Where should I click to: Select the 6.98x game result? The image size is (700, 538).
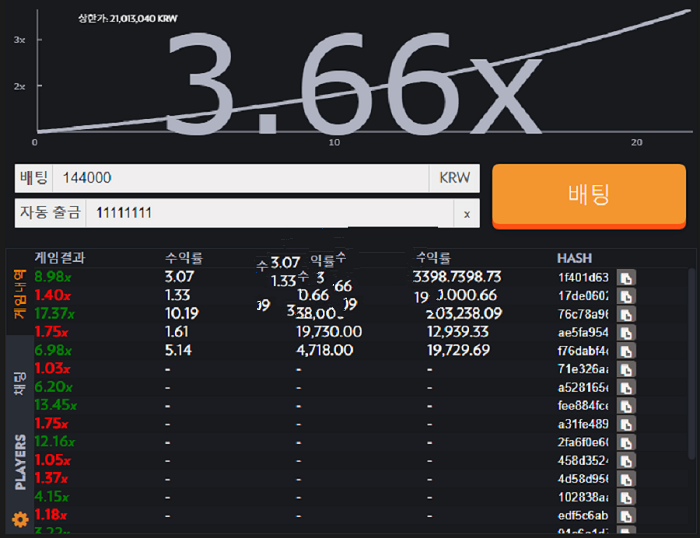53,350
